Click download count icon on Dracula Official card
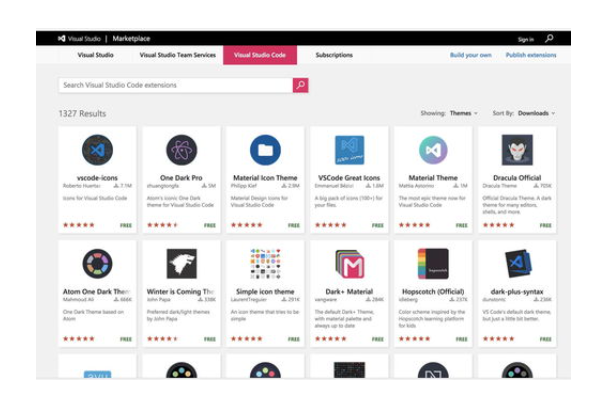 point(536,186)
